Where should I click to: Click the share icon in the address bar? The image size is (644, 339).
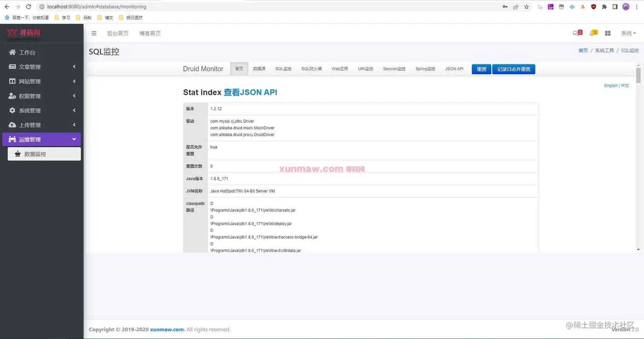516,7
